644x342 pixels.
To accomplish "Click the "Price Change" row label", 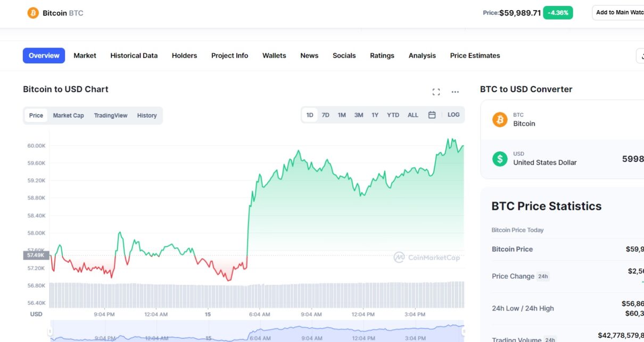I will [x=513, y=276].
